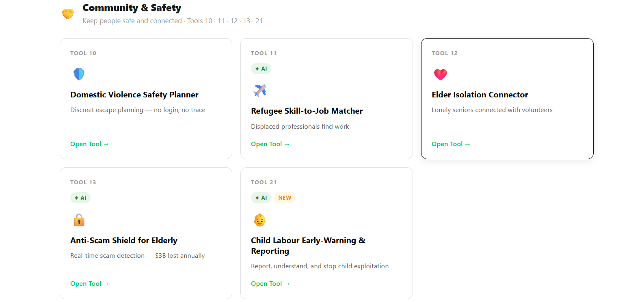Viewport: 644px width, 302px height.
Task: Open the Elder Isolation Connector tool
Action: click(451, 144)
